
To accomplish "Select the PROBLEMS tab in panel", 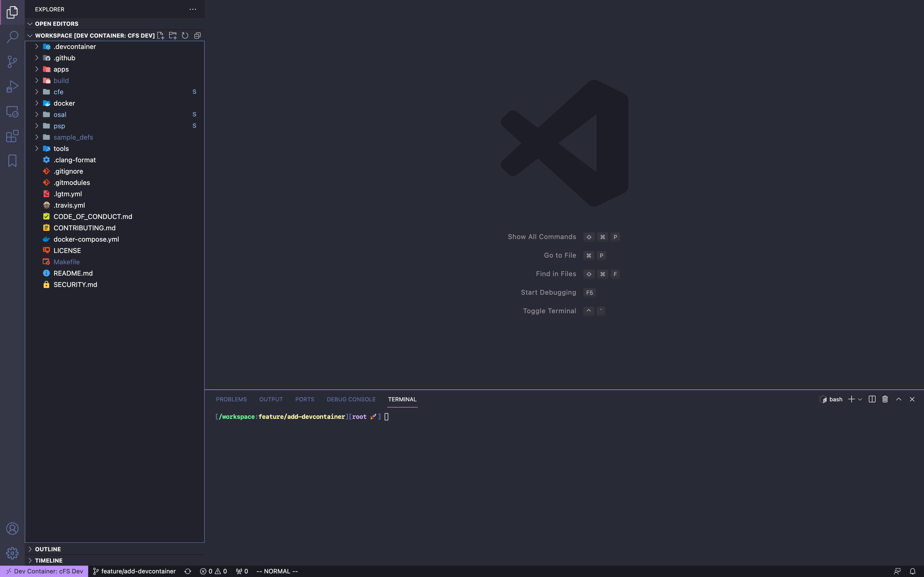I will coord(231,399).
